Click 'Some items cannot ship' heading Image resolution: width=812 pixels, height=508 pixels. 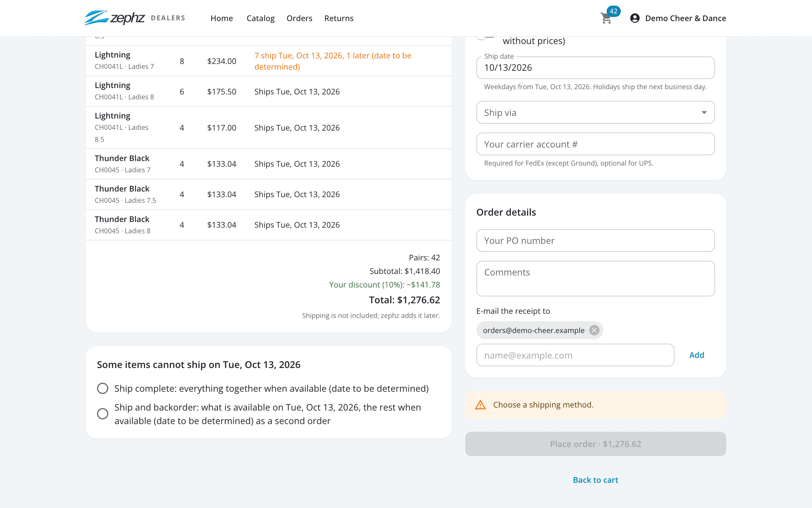click(198, 365)
